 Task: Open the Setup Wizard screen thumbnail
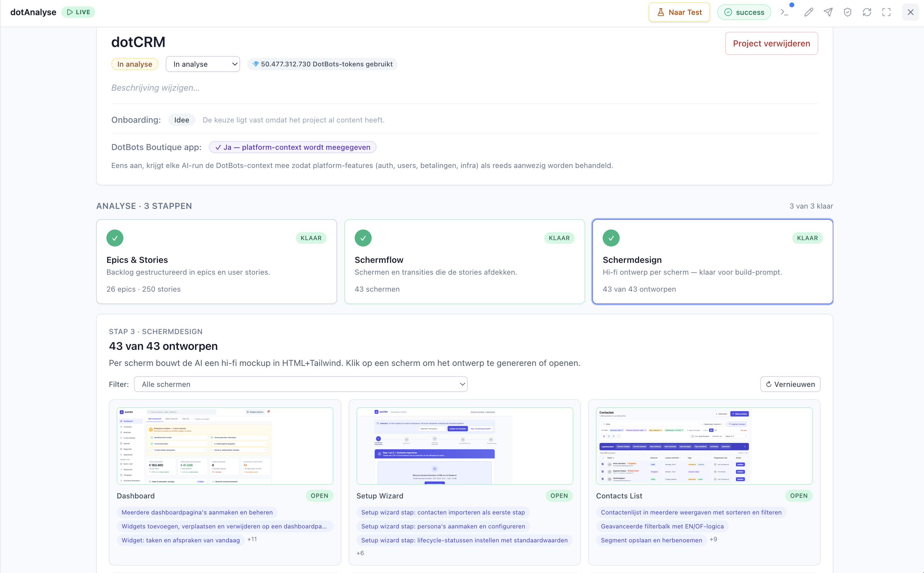coord(464,446)
